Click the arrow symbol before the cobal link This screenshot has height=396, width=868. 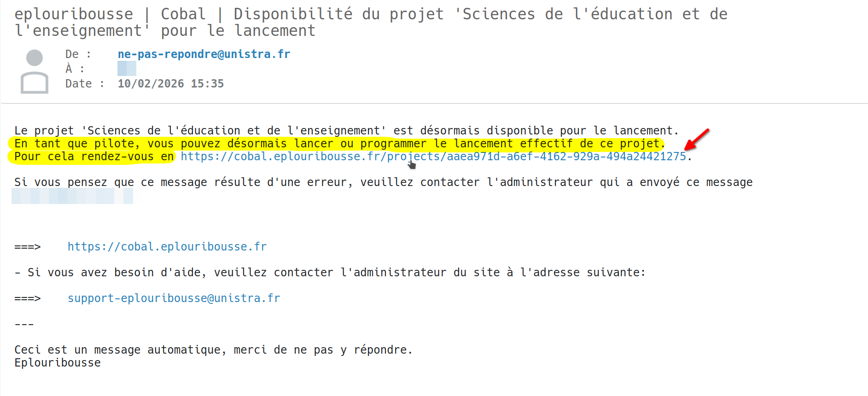pyautogui.click(x=28, y=247)
